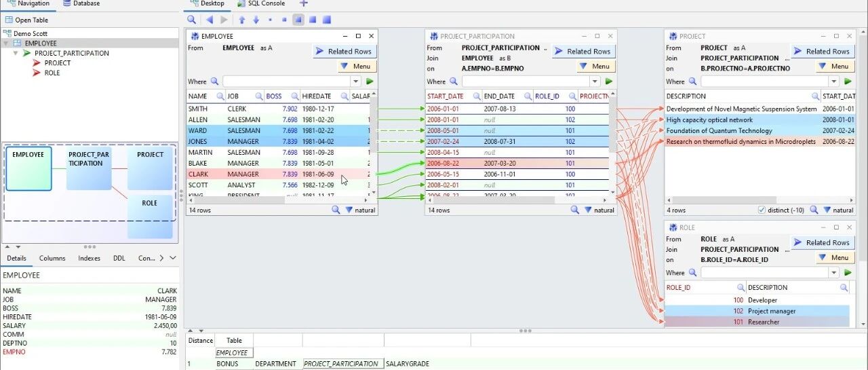Screen dimensions: 868x370
Task: Open the detail tabs list dropdown arrow
Action: click(x=173, y=258)
